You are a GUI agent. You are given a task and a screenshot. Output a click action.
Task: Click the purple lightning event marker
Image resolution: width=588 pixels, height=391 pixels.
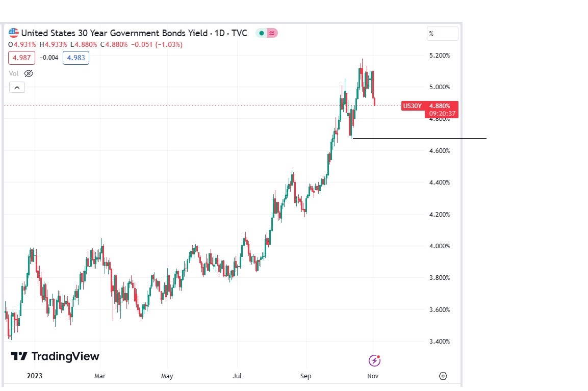(374, 361)
